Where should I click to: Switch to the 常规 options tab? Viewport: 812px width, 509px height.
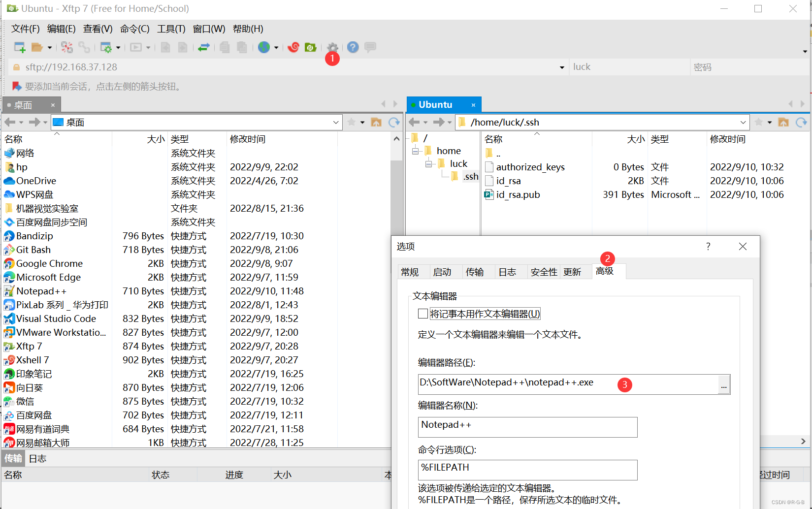pyautogui.click(x=410, y=272)
